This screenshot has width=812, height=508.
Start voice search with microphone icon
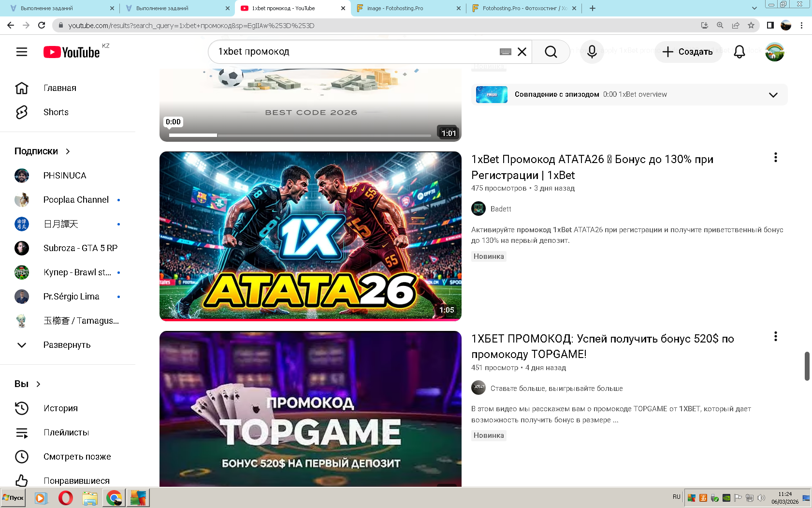click(x=592, y=52)
